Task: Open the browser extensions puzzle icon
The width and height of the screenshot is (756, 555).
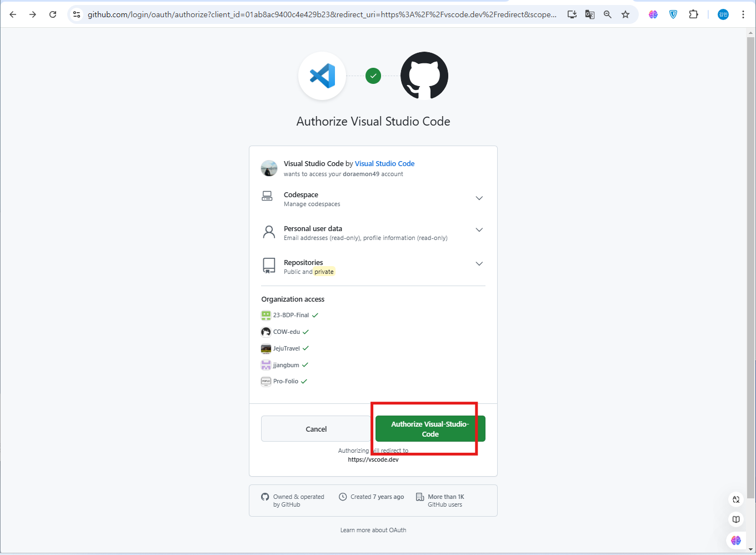Action: (693, 14)
